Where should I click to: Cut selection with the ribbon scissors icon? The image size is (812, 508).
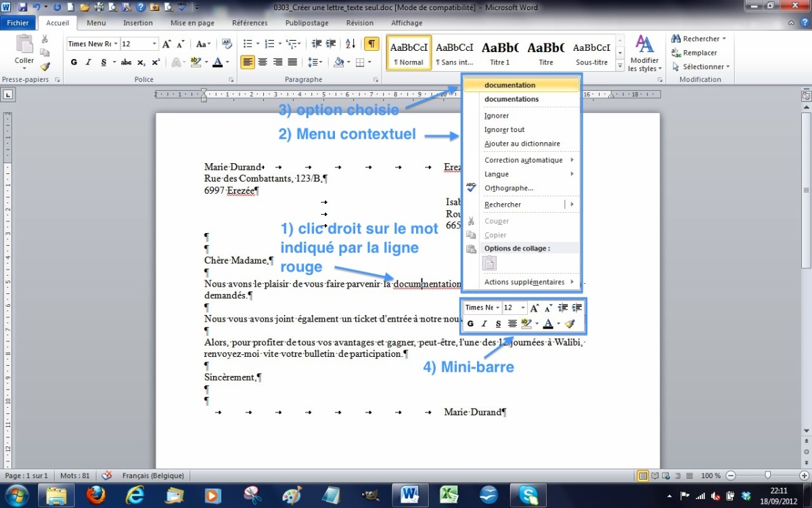click(x=45, y=39)
